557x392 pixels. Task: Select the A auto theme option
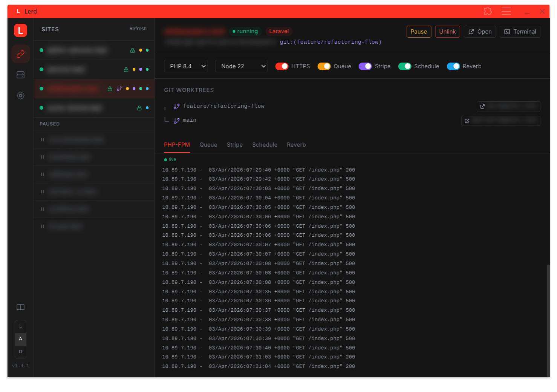(x=20, y=339)
